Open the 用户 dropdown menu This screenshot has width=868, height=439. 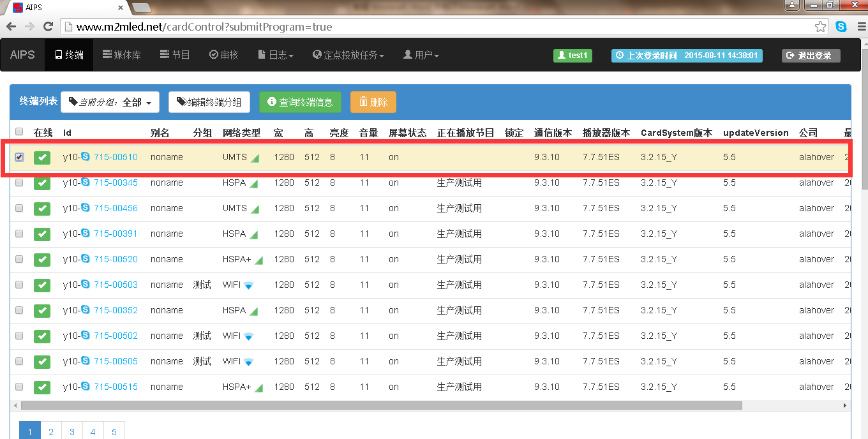[x=421, y=55]
